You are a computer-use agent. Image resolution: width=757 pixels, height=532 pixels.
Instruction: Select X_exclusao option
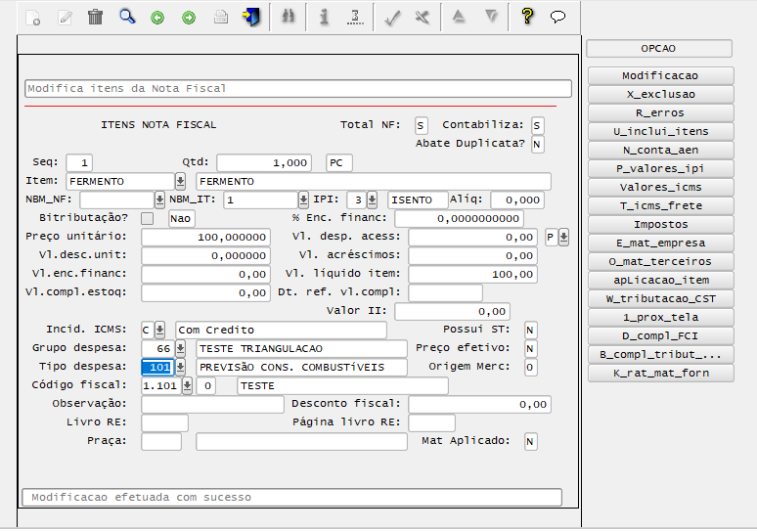click(x=660, y=94)
